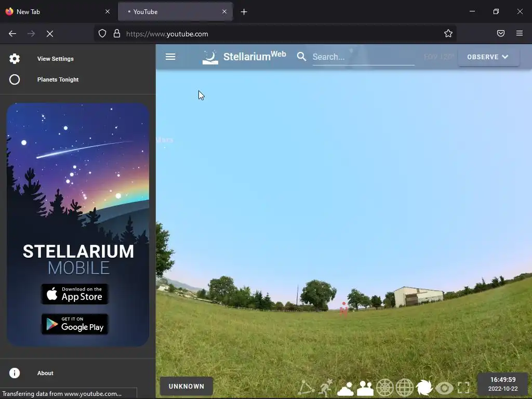Open the OBSERVE dropdown
The width and height of the screenshot is (532, 399).
[488, 57]
